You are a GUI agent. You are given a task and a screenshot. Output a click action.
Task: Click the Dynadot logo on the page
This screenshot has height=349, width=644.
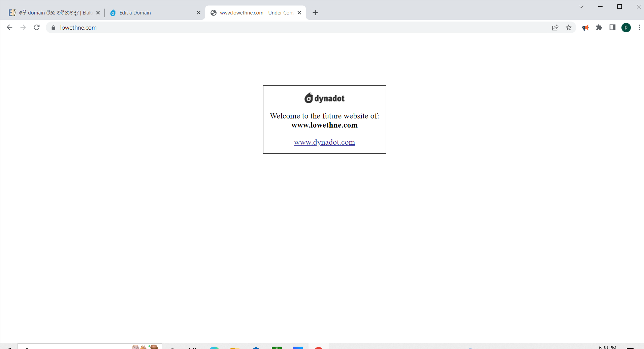coord(324,98)
